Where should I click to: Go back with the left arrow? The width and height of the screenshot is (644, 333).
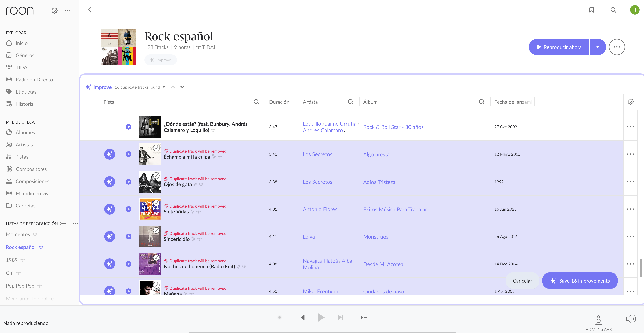click(90, 10)
